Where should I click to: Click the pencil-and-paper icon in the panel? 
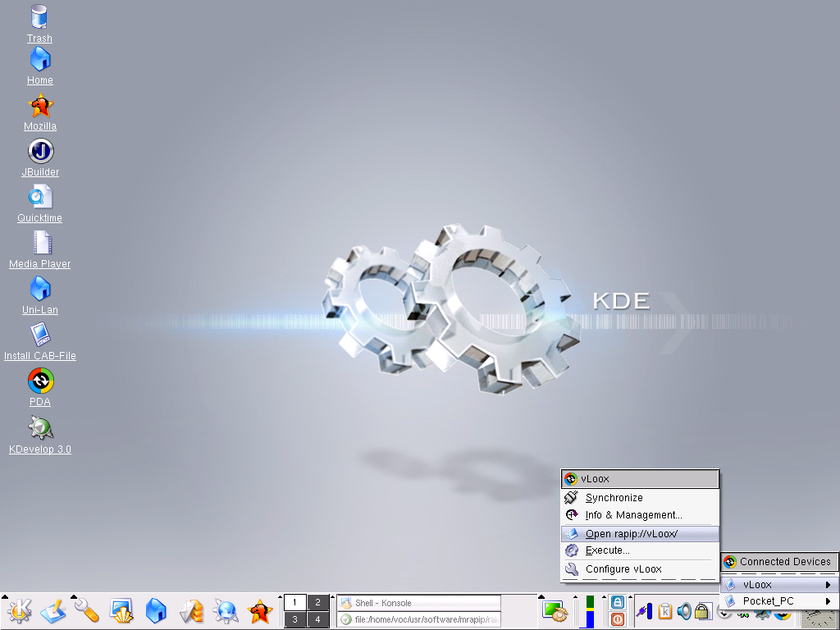52,611
